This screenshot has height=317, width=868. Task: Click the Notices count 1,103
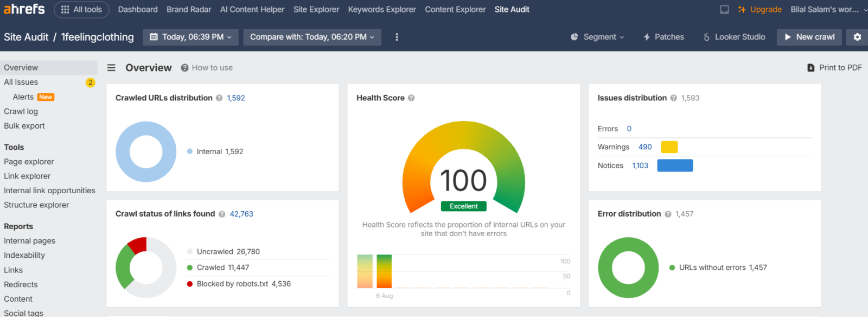pyautogui.click(x=640, y=166)
